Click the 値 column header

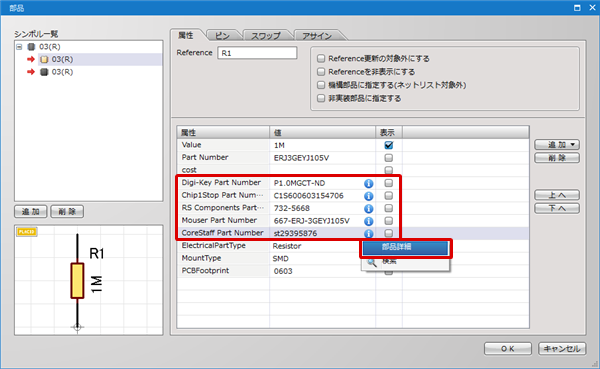322,132
